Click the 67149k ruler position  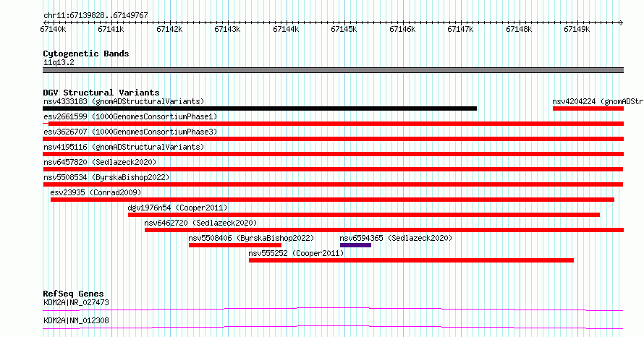(577, 29)
